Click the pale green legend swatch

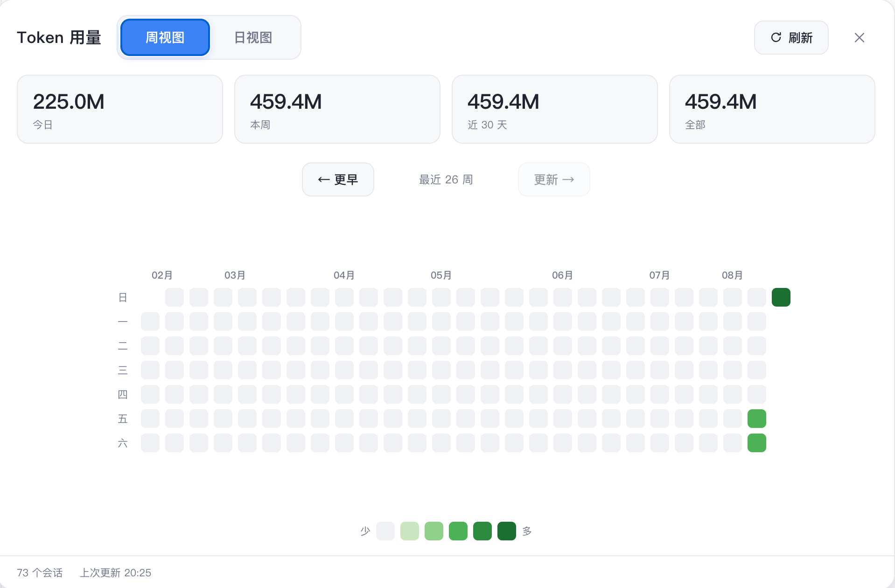[410, 531]
